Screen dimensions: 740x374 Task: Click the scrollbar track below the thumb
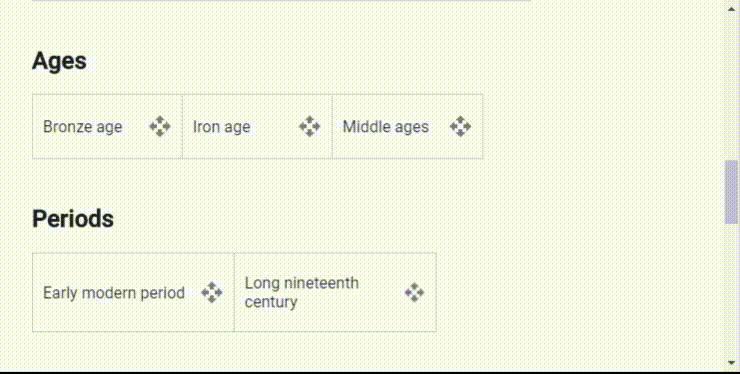(732, 290)
